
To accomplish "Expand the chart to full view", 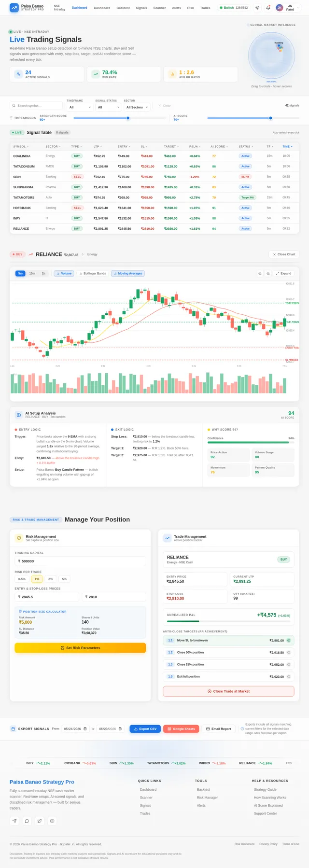I will (x=284, y=273).
